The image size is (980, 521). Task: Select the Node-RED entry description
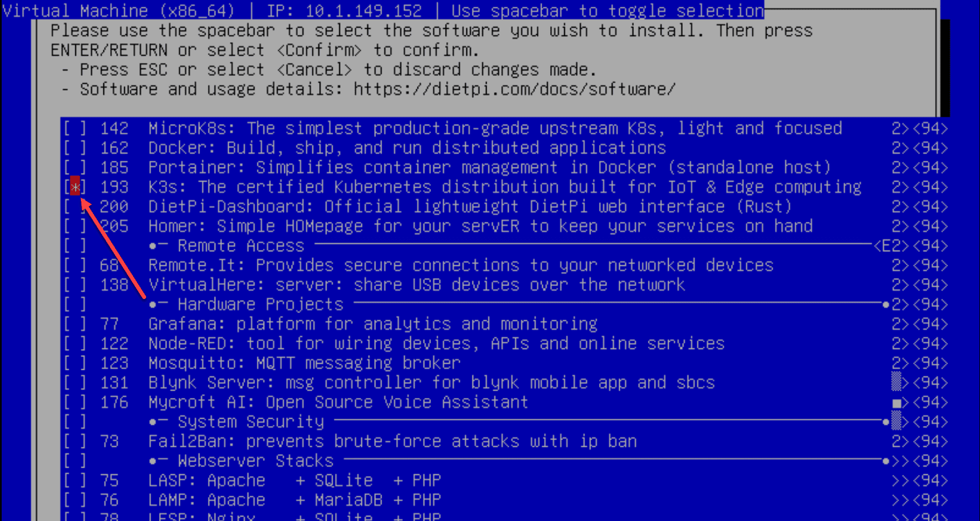pyautogui.click(x=436, y=343)
